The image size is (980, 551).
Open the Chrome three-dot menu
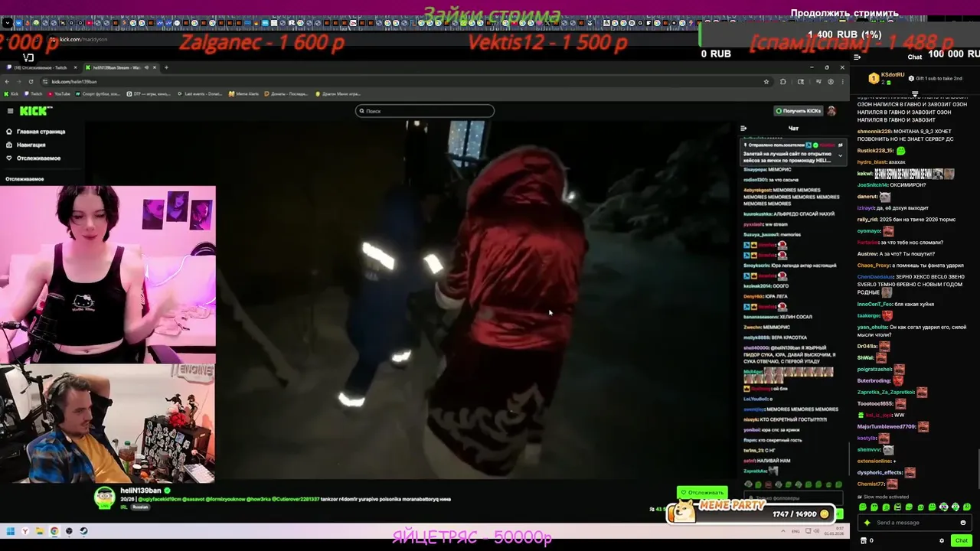click(x=842, y=81)
